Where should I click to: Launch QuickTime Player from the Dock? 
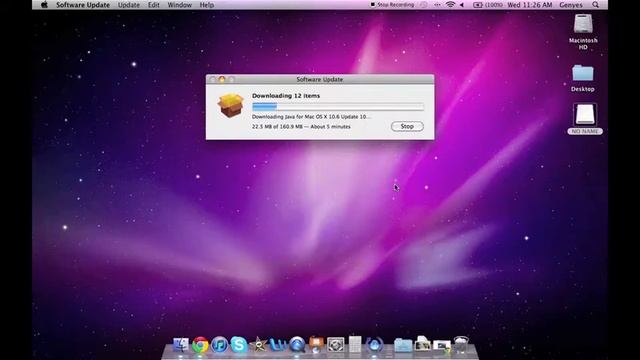point(297,345)
